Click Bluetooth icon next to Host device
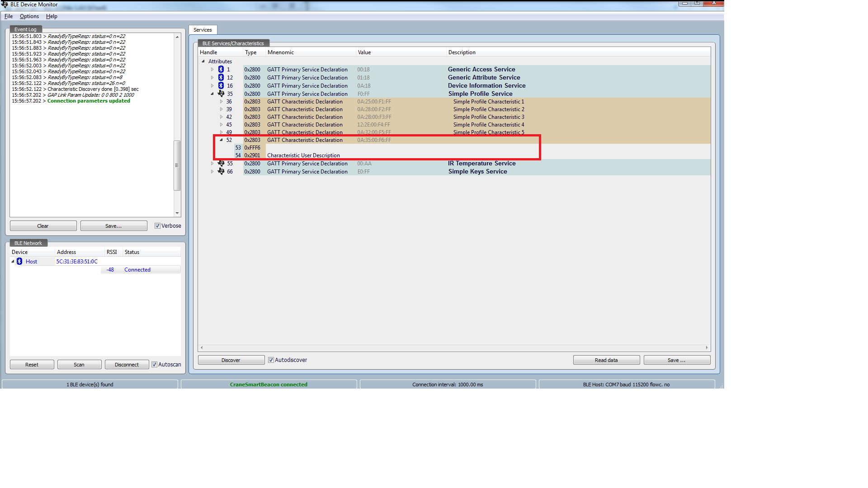This screenshot has width=868, height=488. [19, 262]
